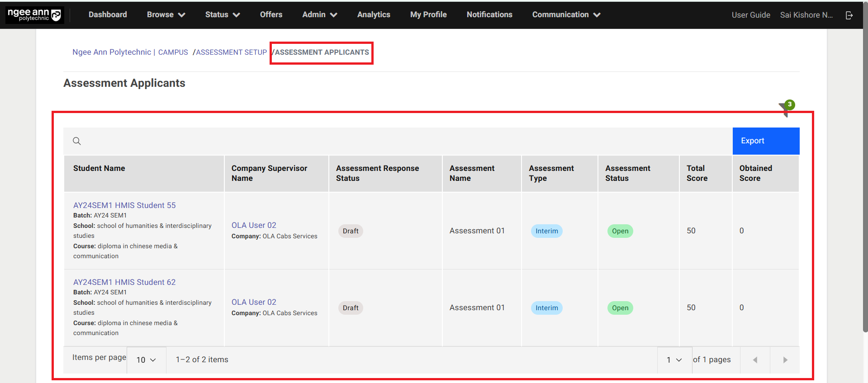
Task: Open the items per page dropdown
Action: [146, 360]
